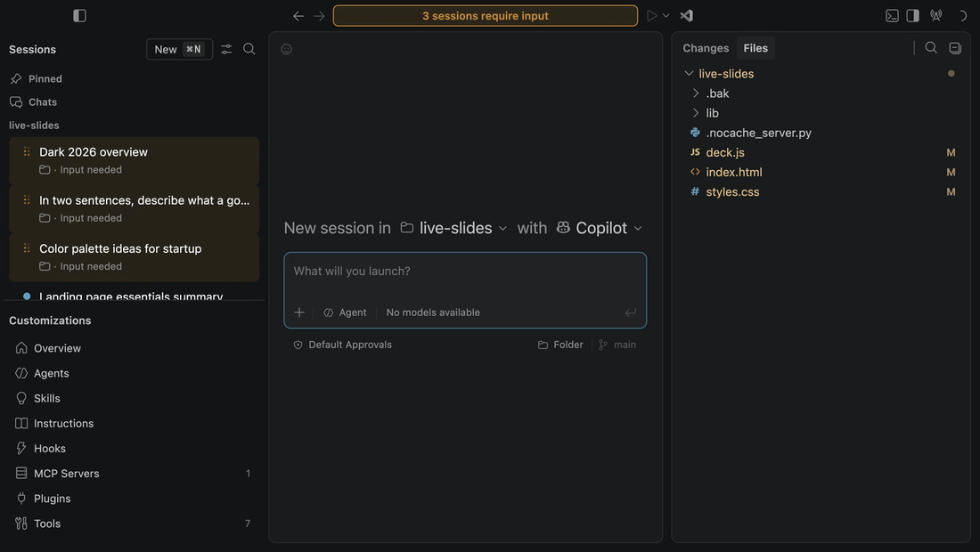This screenshot has height=552, width=980.
Task: Open the Agent mode selector
Action: tap(345, 313)
